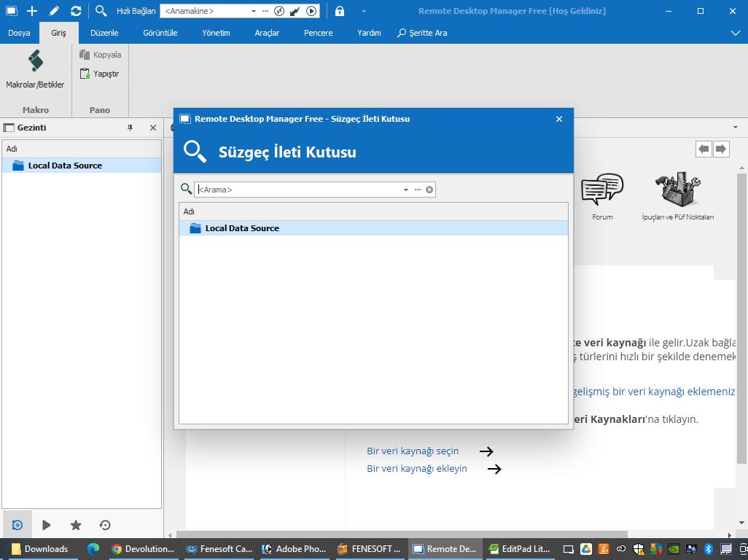Image resolution: width=748 pixels, height=560 pixels.
Task: Click the Bir veri kaynağı seçin link
Action: (x=413, y=451)
